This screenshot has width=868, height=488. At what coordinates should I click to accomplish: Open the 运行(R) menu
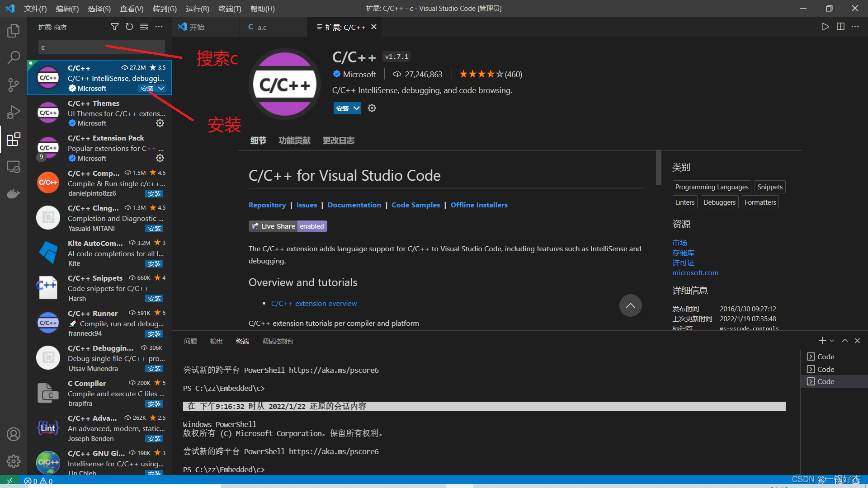point(198,9)
